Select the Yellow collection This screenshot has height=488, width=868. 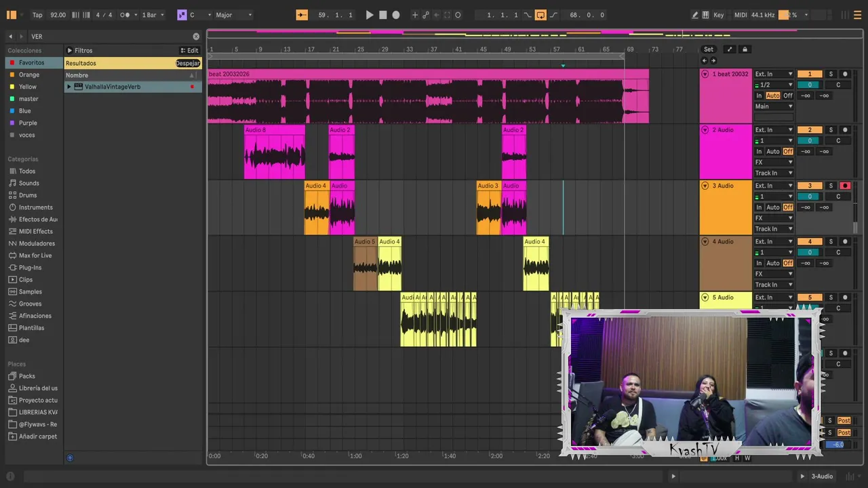28,87
